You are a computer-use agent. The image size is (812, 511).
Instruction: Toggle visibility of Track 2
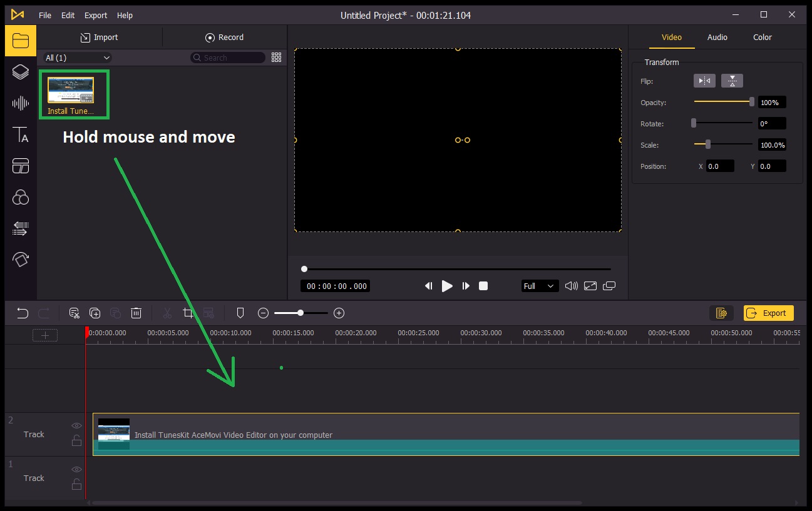pos(76,425)
